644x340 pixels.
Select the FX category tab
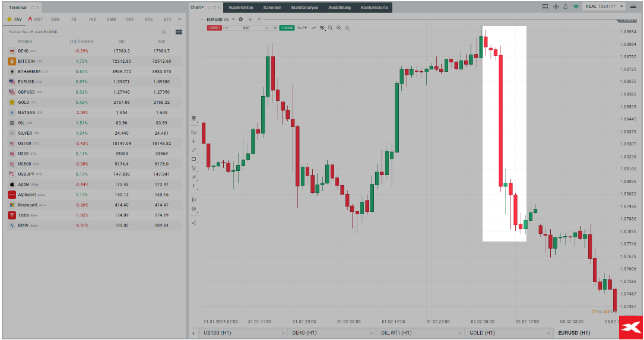(74, 20)
